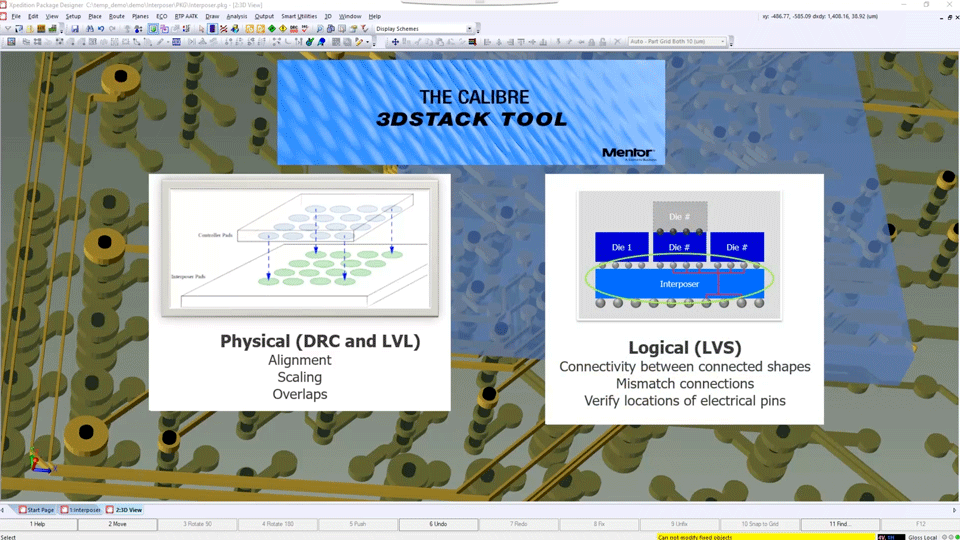
Task: Click the brown layout board icon
Action: point(41,29)
